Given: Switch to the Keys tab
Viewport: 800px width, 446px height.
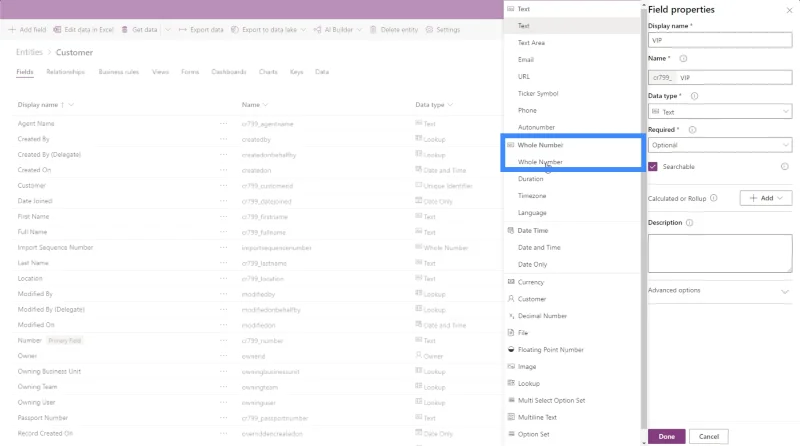Looking at the screenshot, I should (x=296, y=72).
